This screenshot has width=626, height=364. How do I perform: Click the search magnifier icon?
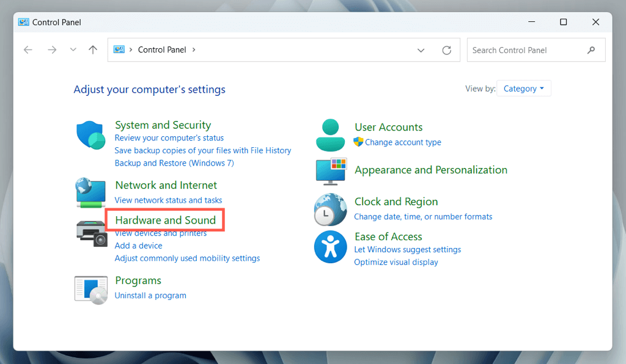point(591,50)
